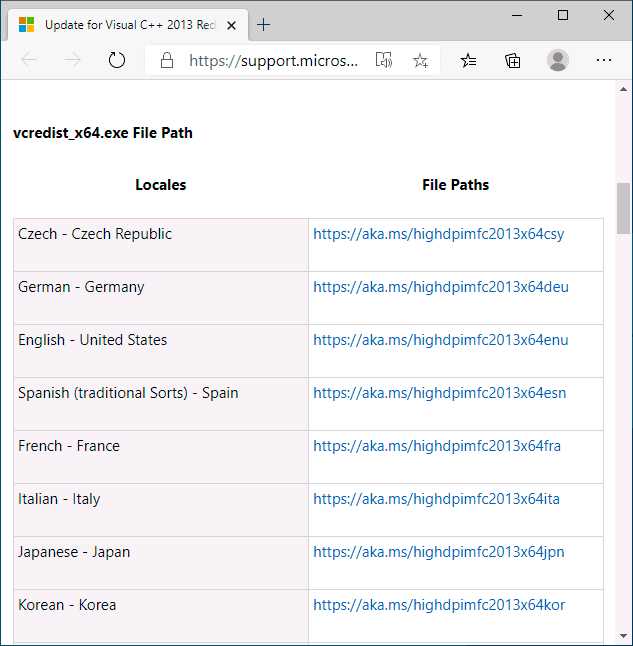Viewport: 633px width, 646px height.
Task: Open the highdpimfc2013x64esn link
Action: click(x=439, y=393)
